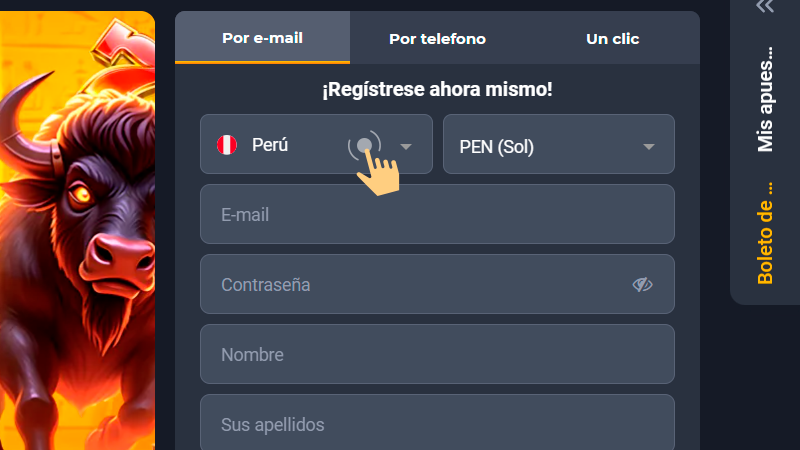This screenshot has height=450, width=800.
Task: Select the Perú country name
Action: [270, 145]
